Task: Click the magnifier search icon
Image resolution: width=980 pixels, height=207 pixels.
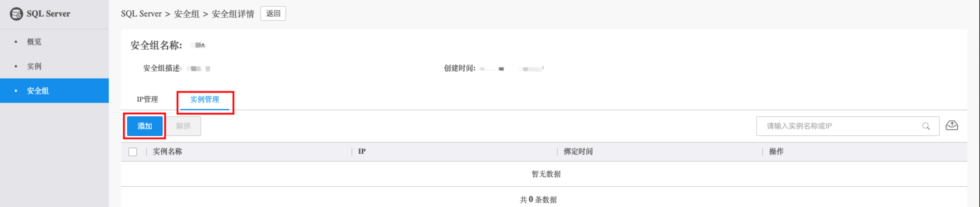Action: [x=926, y=126]
